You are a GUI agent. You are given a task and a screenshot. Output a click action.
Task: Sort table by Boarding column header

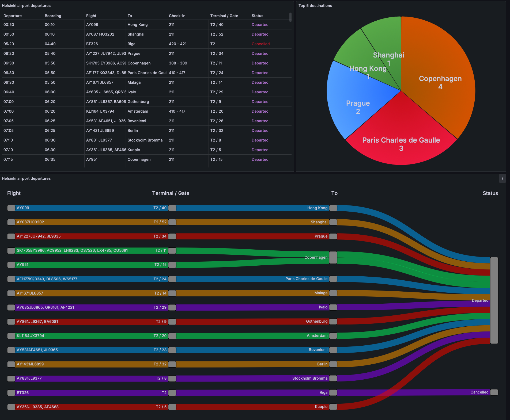(x=53, y=16)
